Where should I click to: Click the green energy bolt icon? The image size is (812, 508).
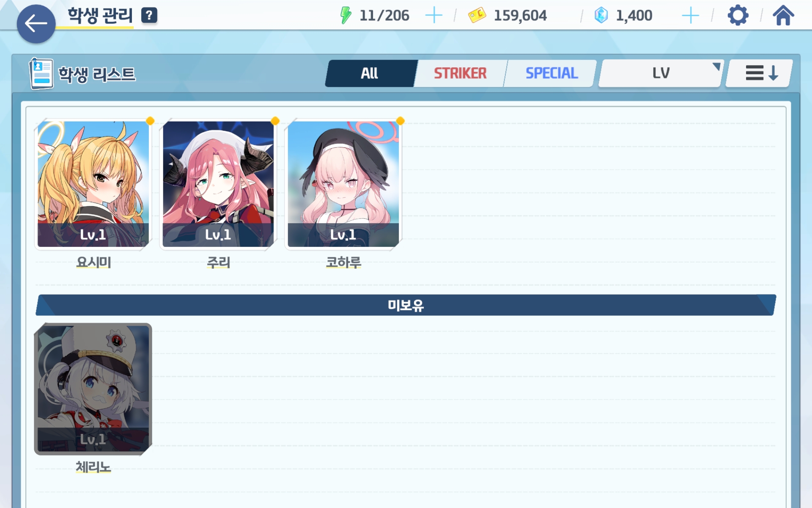[x=346, y=16]
